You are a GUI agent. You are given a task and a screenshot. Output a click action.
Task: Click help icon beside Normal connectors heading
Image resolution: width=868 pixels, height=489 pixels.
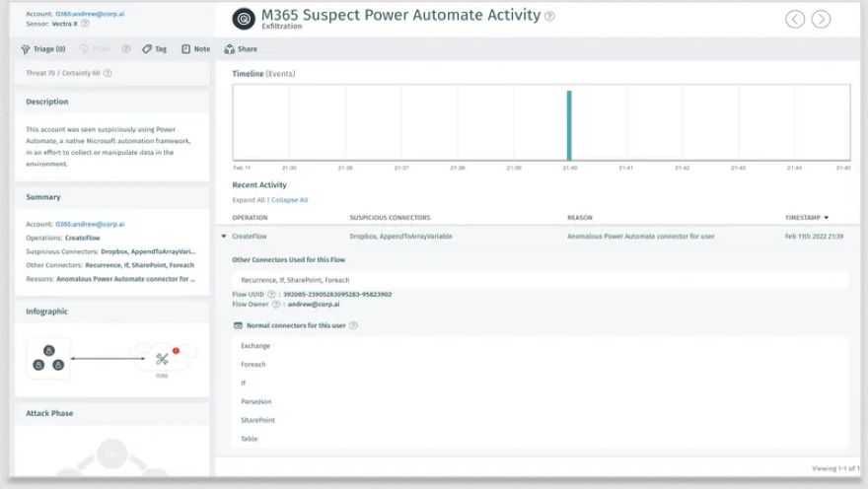tap(353, 325)
